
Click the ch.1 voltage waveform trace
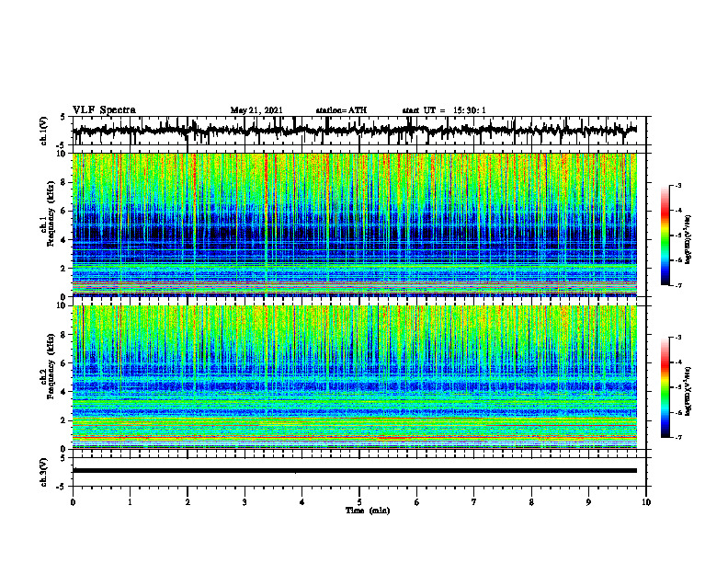(x=355, y=130)
